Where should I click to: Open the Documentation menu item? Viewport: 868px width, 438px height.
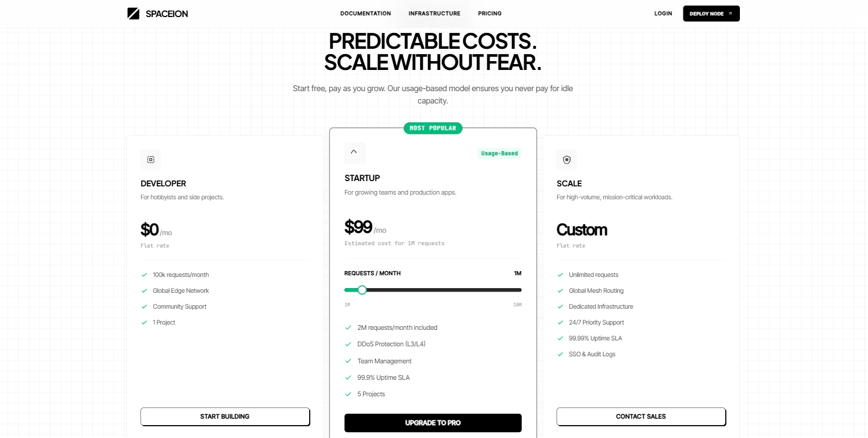(x=366, y=14)
